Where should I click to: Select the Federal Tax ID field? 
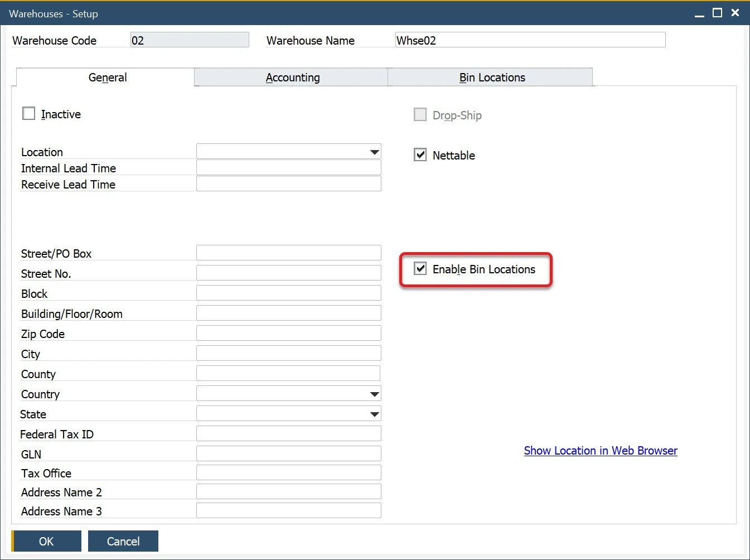288,434
